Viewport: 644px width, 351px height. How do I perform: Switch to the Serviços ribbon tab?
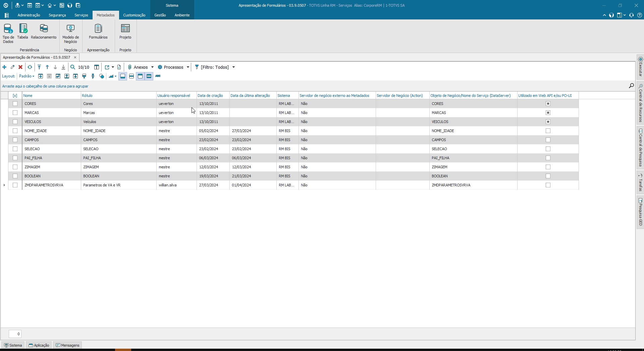(81, 15)
